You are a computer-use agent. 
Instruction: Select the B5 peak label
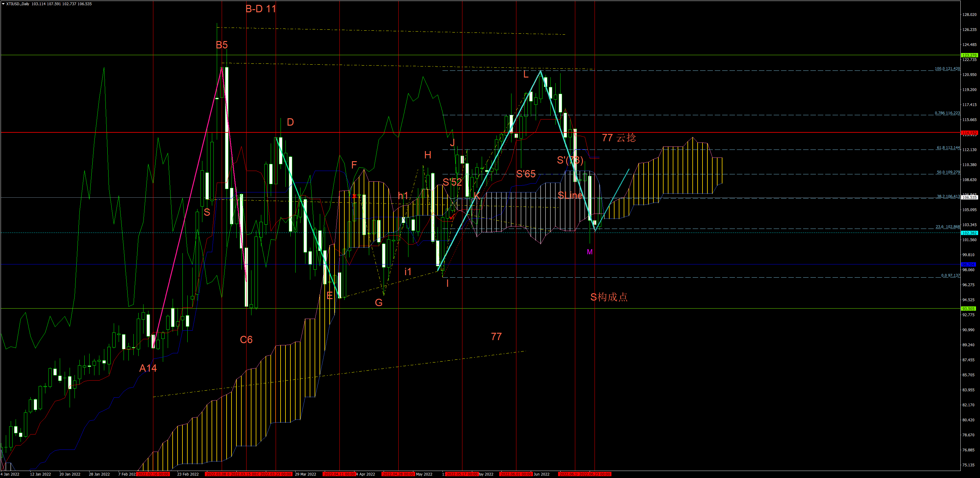pyautogui.click(x=222, y=45)
